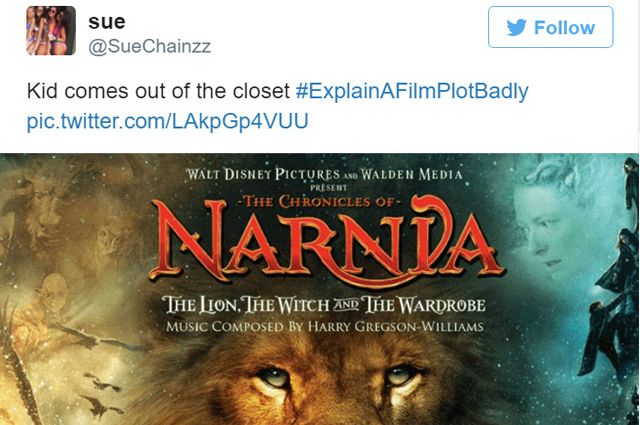Click the 'Walt Disney Pictures and Walden Media' credit

point(324,174)
